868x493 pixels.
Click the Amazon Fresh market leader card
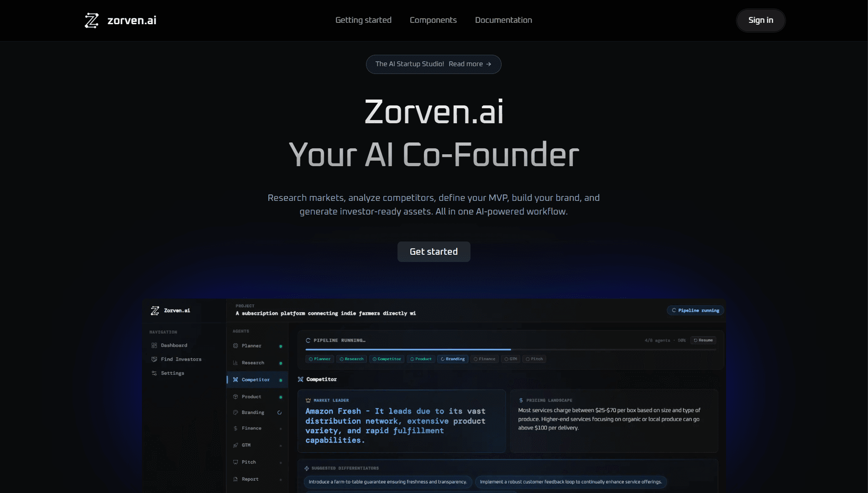[402, 421]
